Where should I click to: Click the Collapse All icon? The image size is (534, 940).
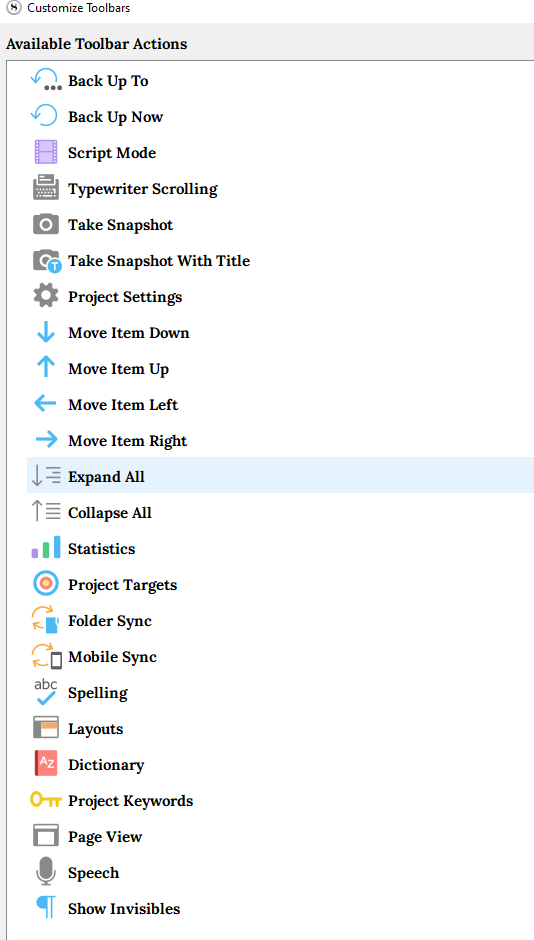pos(46,512)
